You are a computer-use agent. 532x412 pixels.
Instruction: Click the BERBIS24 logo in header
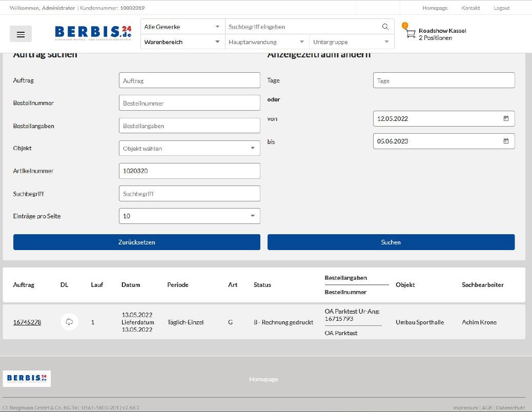coord(93,33)
